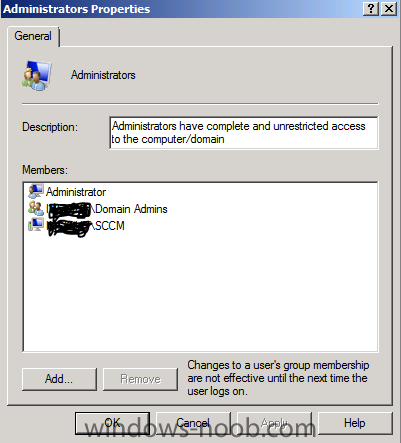Switch to the General tab

(33, 36)
